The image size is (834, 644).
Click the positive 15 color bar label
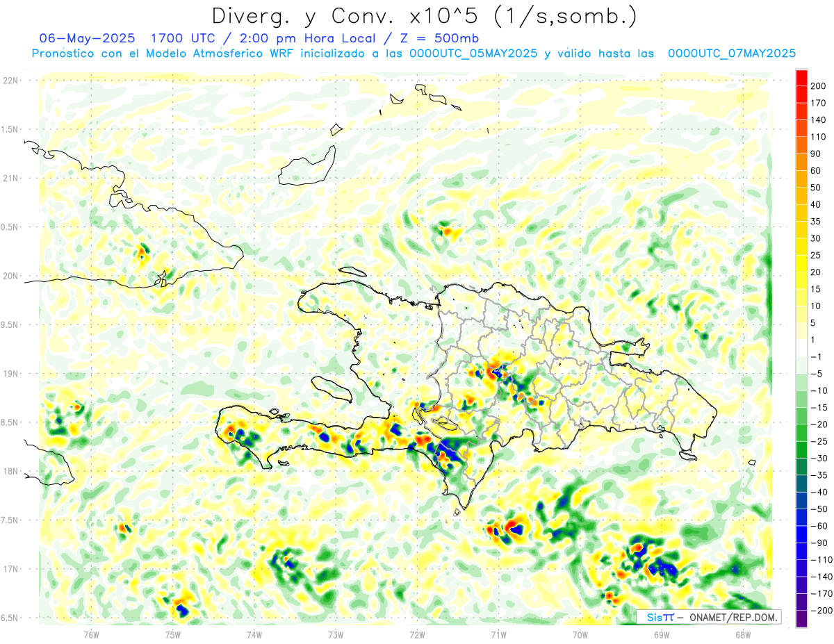(816, 289)
